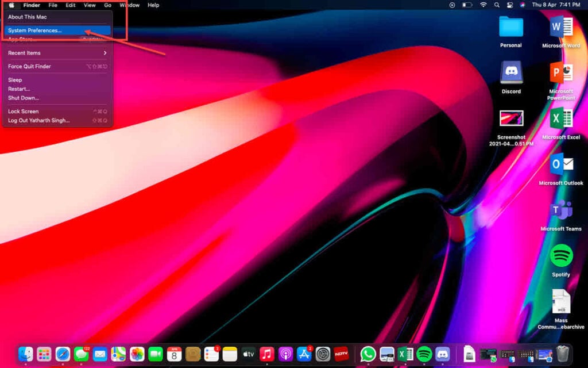588x368 pixels.
Task: Open Launchpad in the Dock
Action: [x=44, y=354]
